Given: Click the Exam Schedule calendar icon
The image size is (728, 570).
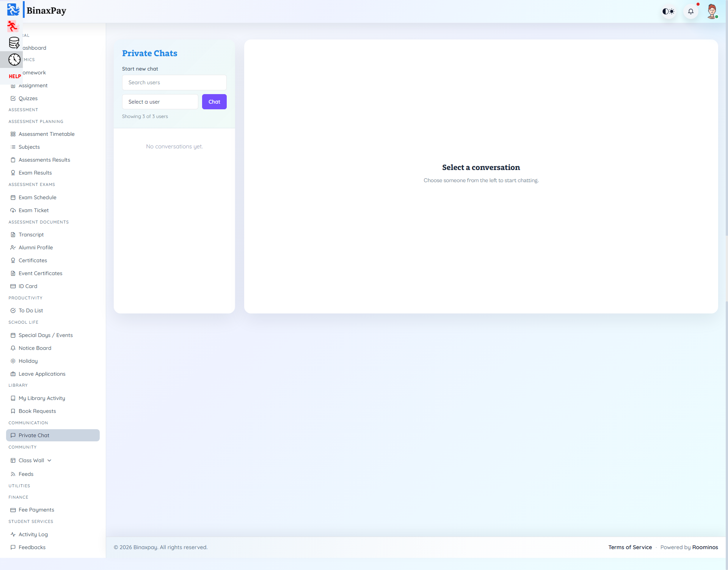Looking at the screenshot, I should pos(13,197).
